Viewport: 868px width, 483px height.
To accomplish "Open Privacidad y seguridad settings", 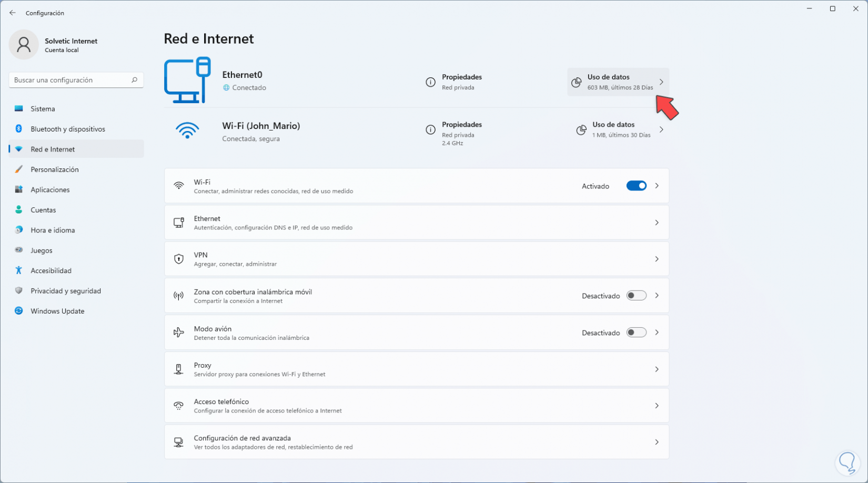I will 66,291.
